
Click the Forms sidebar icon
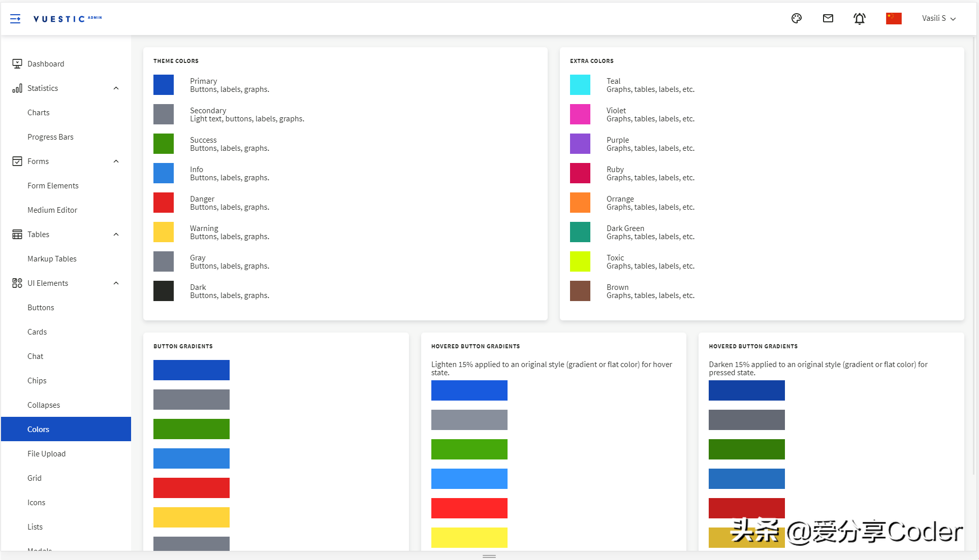click(x=17, y=160)
